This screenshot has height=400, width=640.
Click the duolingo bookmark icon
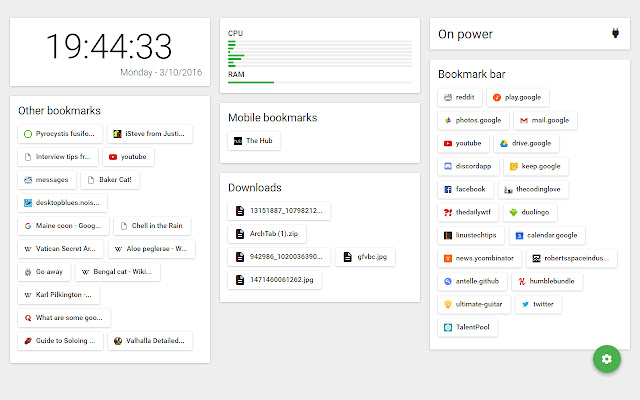pos(513,212)
